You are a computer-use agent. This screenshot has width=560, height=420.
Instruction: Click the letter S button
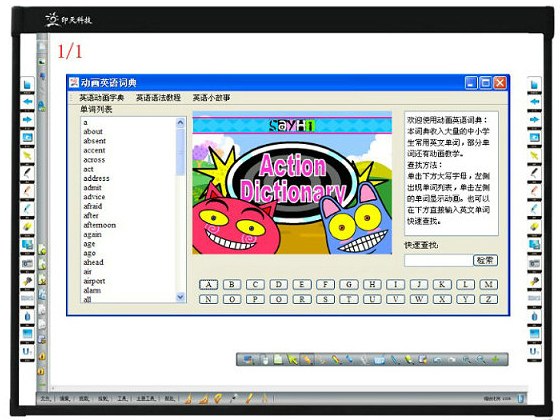pos(325,299)
